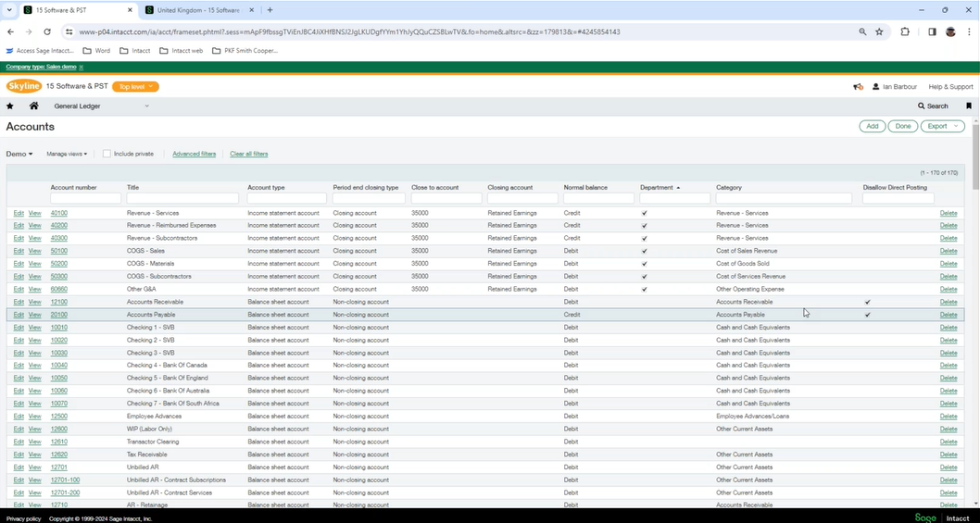Viewport: 980px width, 523px height.
Task: Open Access Sage Intacct bookmark
Action: 40,51
